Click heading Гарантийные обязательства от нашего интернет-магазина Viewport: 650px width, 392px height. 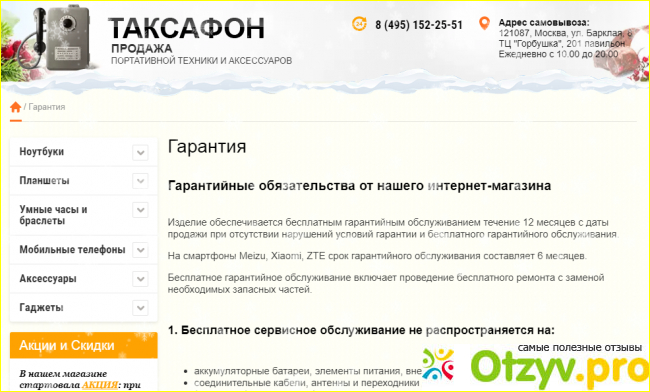point(359,186)
